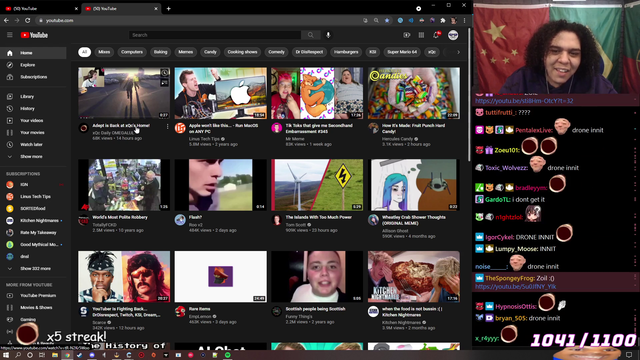The image size is (640, 360).
Task: Click the YouTube search field
Action: click(215, 35)
